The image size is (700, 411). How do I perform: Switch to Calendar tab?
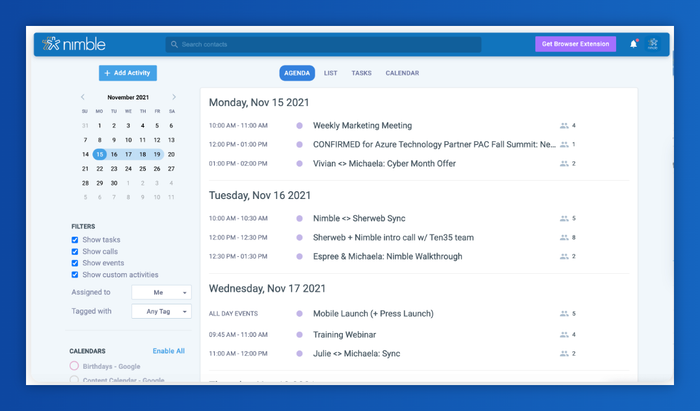click(402, 73)
